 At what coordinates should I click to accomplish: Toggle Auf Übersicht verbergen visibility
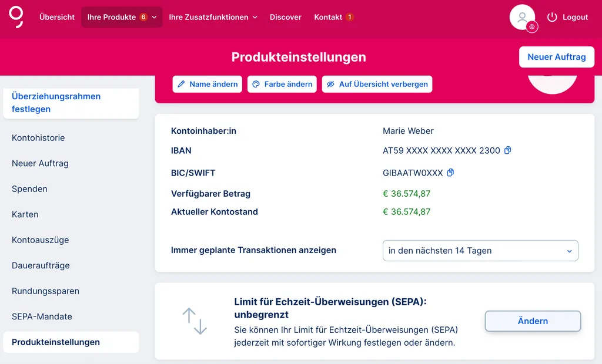click(377, 84)
